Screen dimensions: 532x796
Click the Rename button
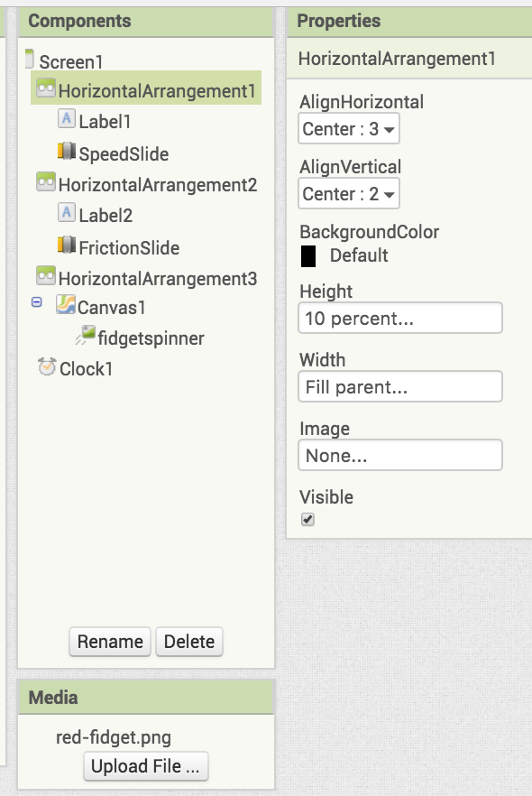(110, 642)
